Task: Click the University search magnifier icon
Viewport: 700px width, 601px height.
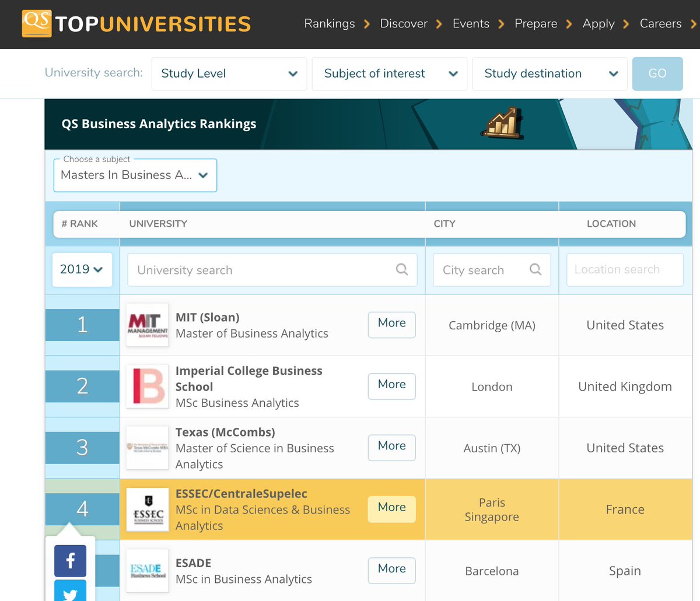Action: pyautogui.click(x=402, y=269)
